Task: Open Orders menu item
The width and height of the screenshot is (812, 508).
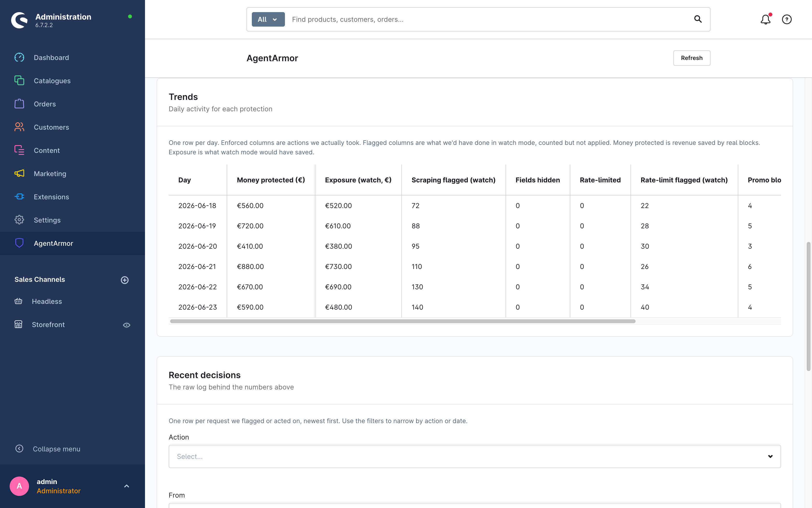Action: pos(72,104)
